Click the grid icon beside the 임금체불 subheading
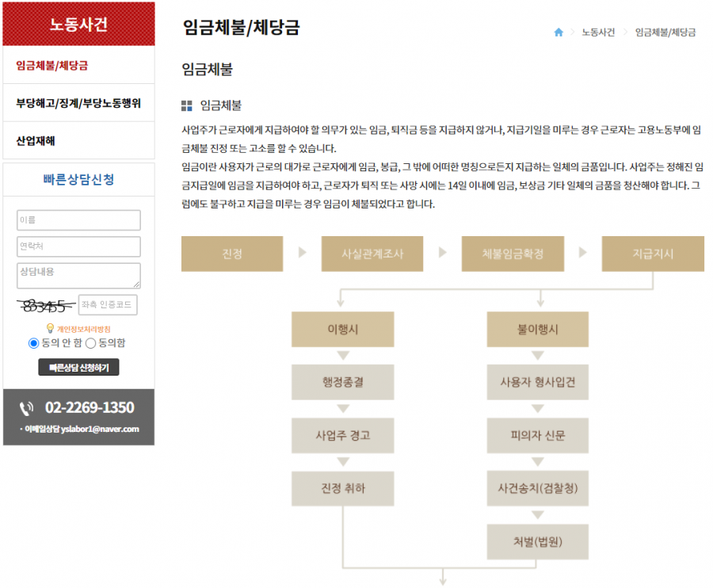 click(x=186, y=105)
